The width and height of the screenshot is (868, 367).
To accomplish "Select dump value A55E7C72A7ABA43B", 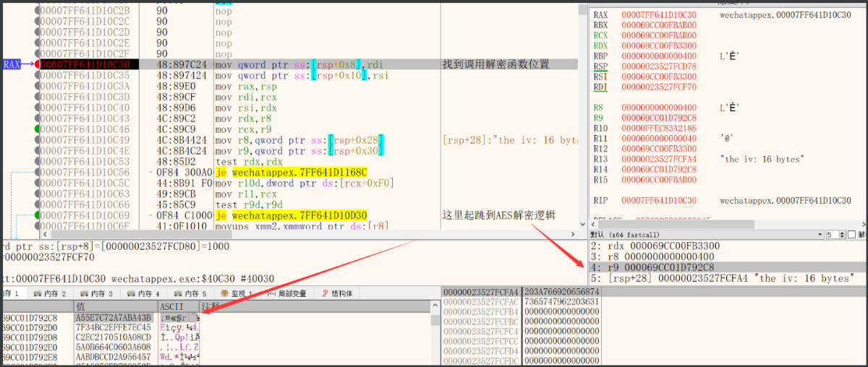I will coord(113,317).
